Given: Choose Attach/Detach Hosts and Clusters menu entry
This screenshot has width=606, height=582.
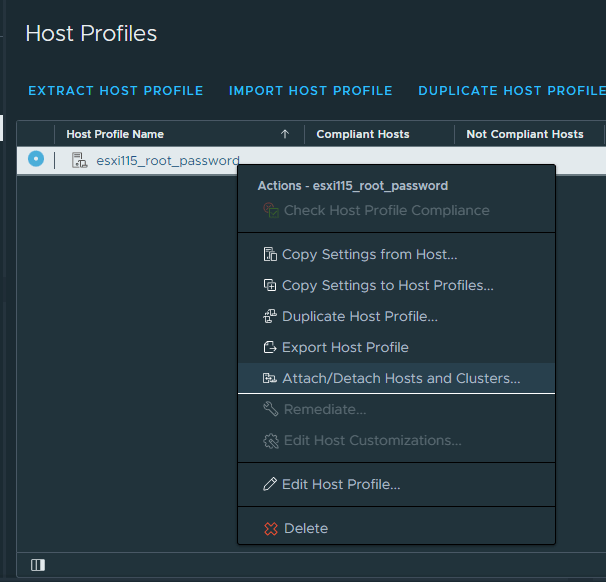Looking at the screenshot, I should tap(401, 379).
